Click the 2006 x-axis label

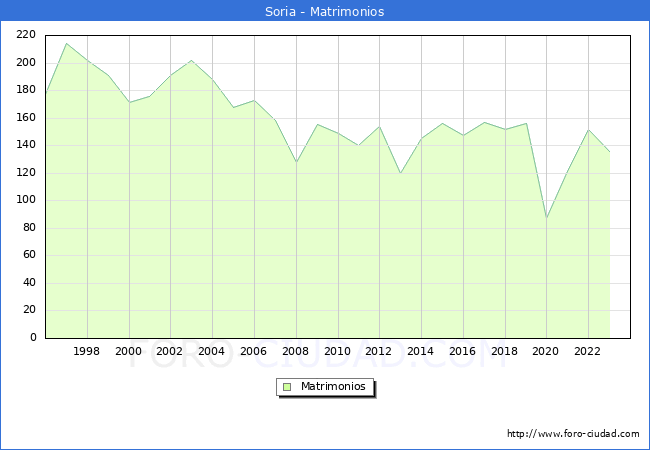253,351
